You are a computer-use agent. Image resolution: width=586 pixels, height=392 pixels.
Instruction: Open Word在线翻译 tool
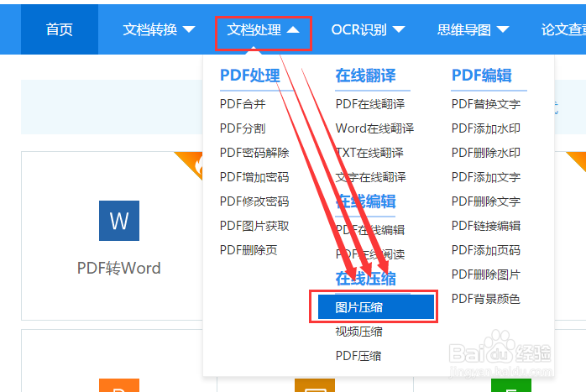(374, 128)
